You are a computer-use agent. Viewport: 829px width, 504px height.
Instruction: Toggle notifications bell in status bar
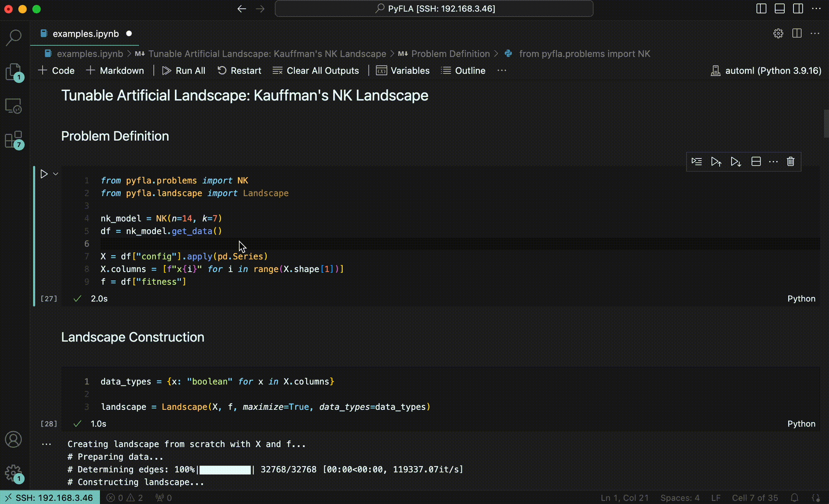coord(795,497)
